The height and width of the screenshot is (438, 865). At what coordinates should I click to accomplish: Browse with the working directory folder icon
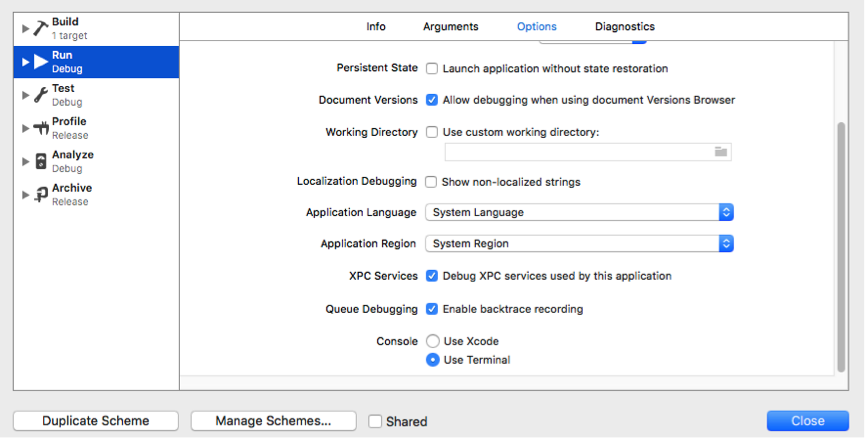click(720, 152)
